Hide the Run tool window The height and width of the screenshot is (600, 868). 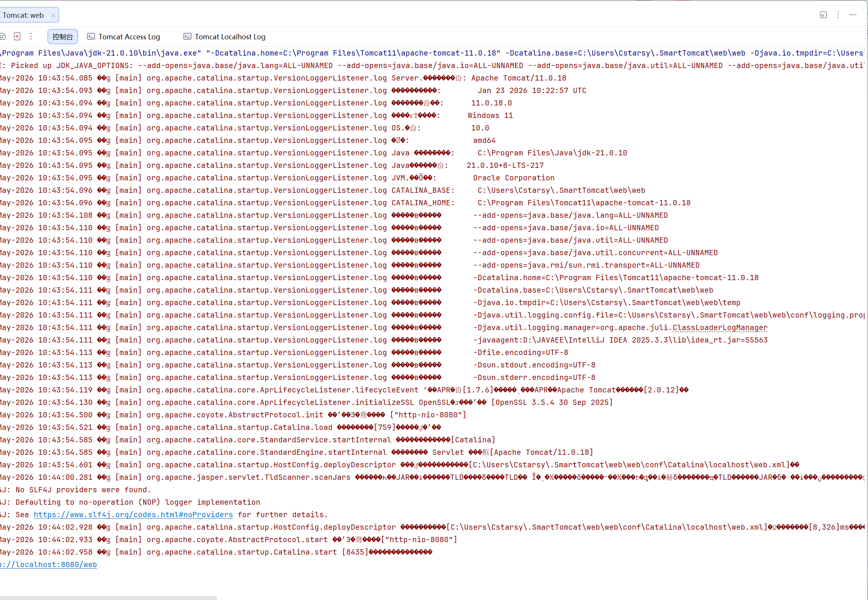pos(853,15)
